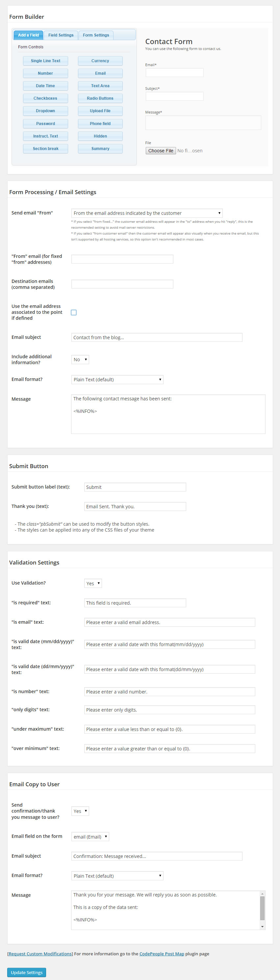Add an Upload File control
The width and height of the screenshot is (280, 980).
(100, 111)
